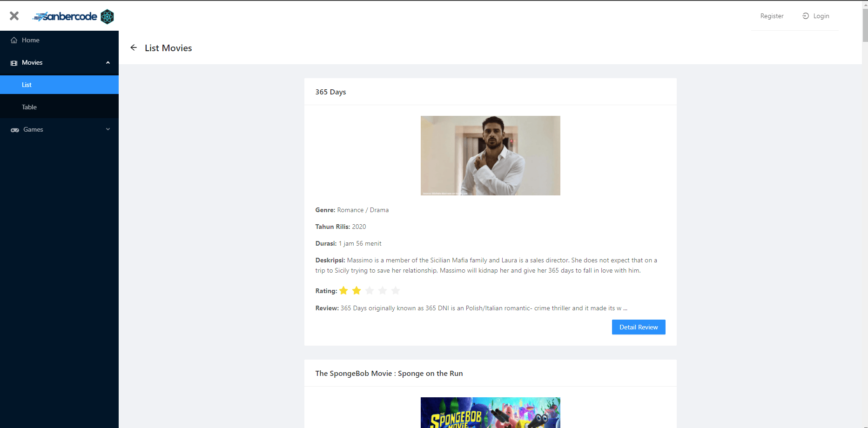Image resolution: width=868 pixels, height=428 pixels.
Task: Click The SpongeBob Movie card title
Action: tap(389, 373)
